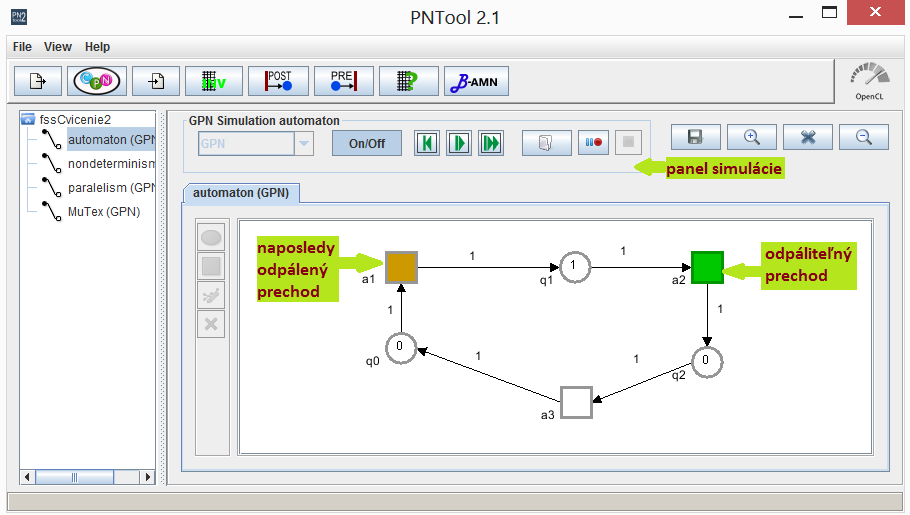Fire the green enabled transition a2
This screenshot has width=910, height=515.
707,267
